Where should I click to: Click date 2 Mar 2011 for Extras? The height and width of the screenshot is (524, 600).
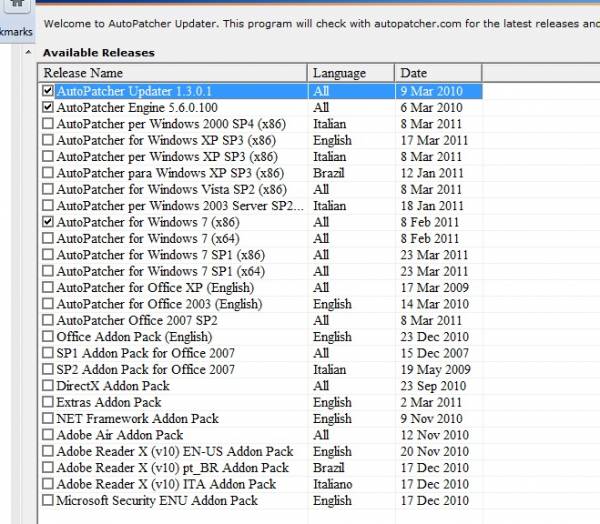(x=431, y=402)
